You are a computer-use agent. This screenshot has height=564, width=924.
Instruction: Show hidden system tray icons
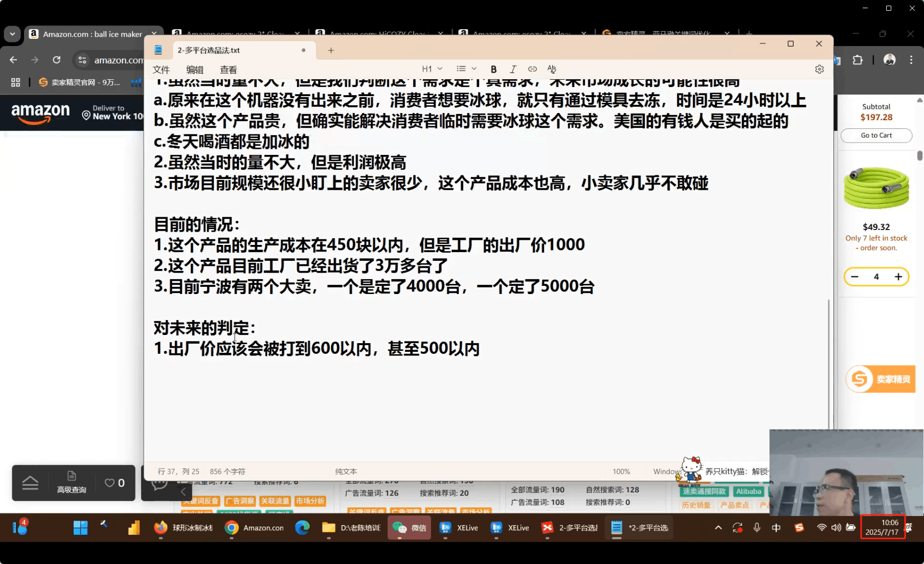point(718,528)
